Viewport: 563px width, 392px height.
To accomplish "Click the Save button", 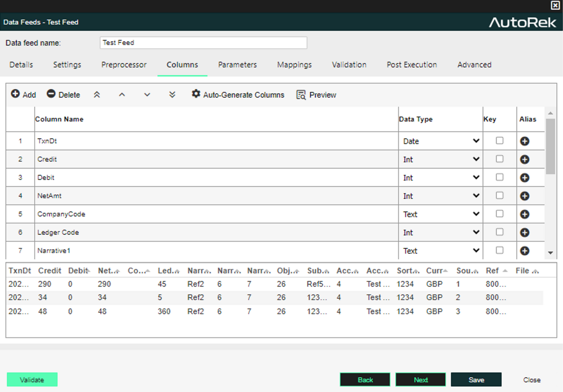I will [x=476, y=380].
